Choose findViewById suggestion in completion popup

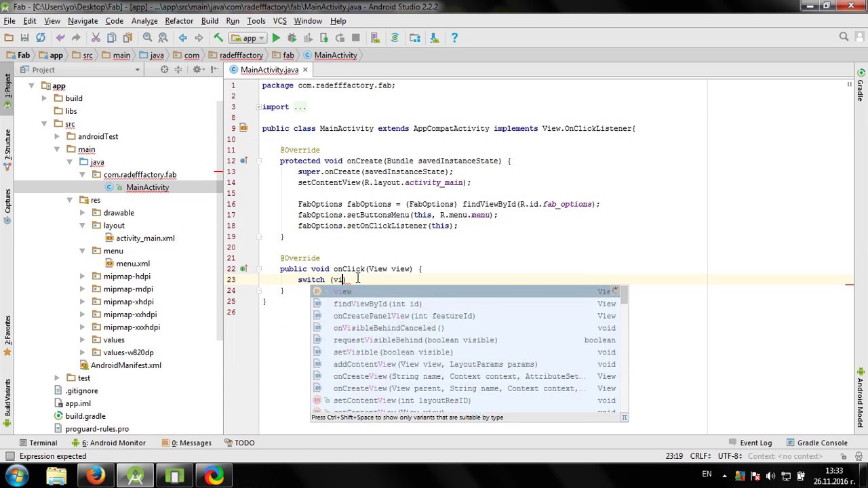469,304
